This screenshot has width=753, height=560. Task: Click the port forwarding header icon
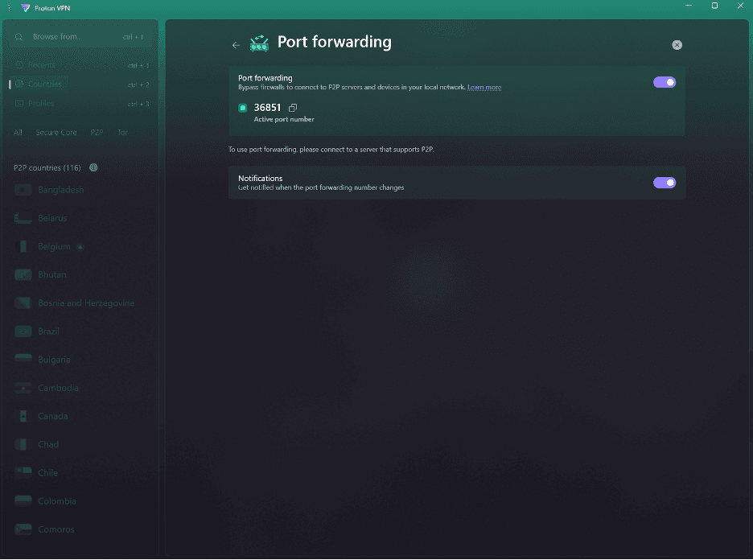click(258, 43)
